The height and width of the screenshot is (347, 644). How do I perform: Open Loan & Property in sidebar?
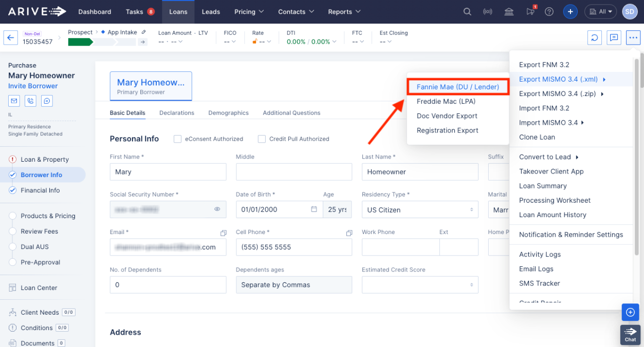(45, 160)
